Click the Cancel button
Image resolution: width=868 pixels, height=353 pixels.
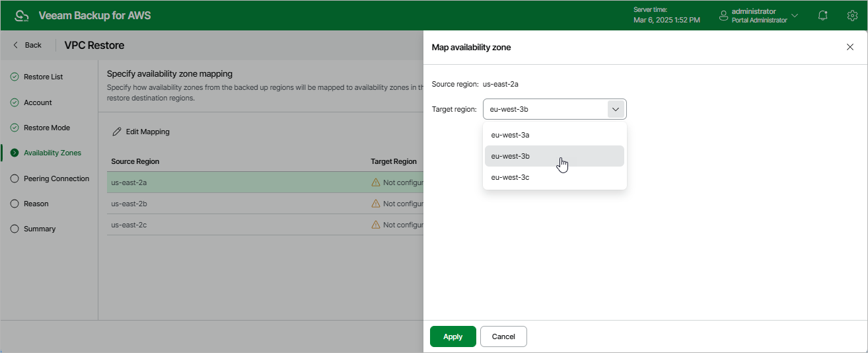pyautogui.click(x=503, y=336)
